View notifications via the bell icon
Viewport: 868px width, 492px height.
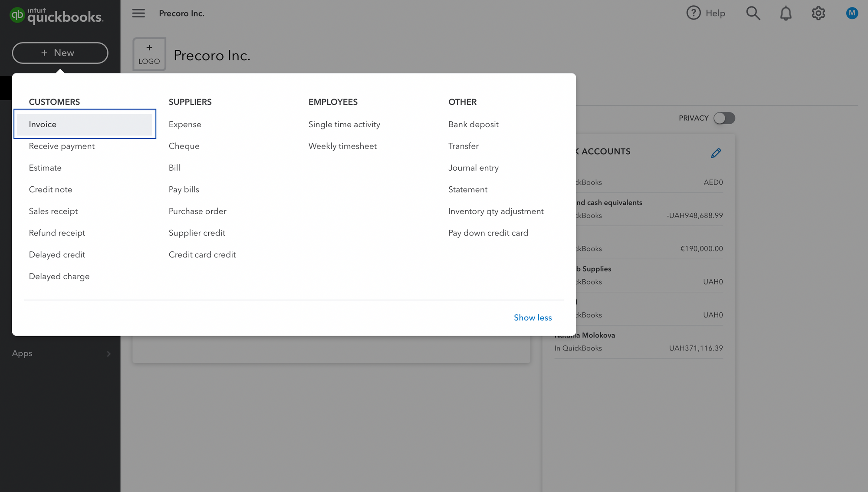click(786, 13)
